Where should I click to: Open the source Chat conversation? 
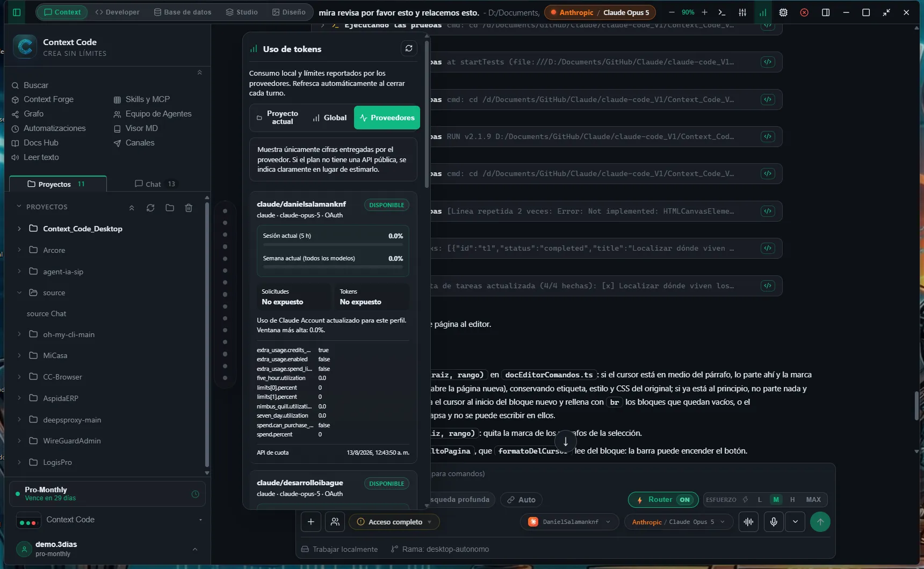[47, 313]
